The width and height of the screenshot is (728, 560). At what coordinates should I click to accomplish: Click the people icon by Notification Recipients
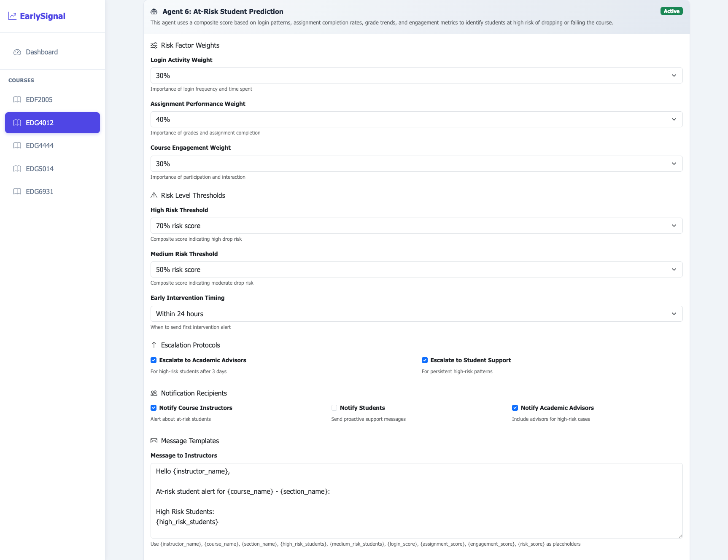[x=154, y=393]
